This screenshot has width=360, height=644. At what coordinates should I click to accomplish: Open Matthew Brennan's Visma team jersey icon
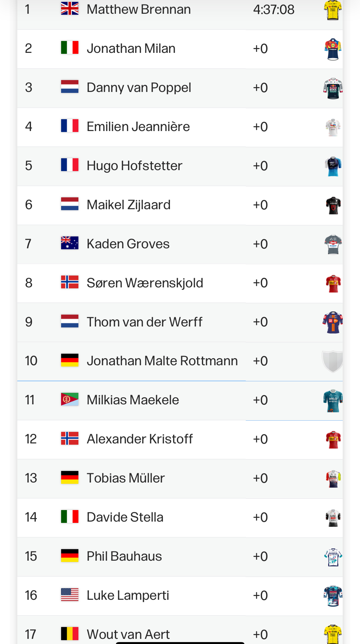click(x=333, y=10)
